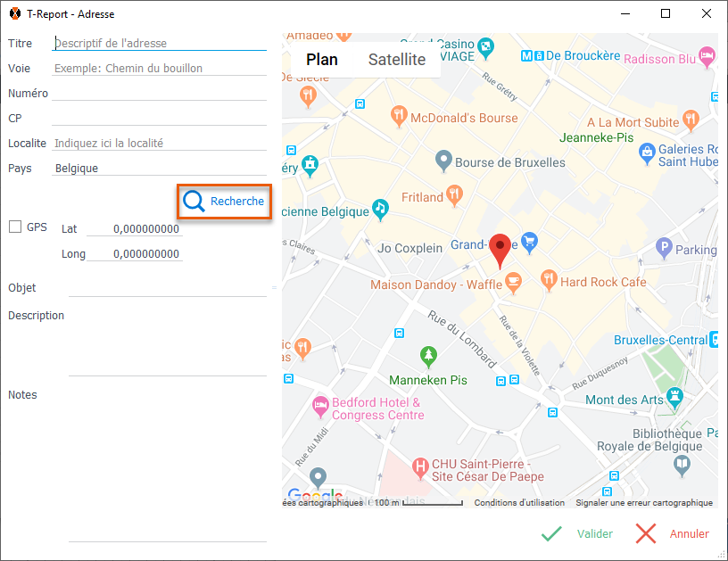Click the Bedford Hotel map icon

click(320, 407)
